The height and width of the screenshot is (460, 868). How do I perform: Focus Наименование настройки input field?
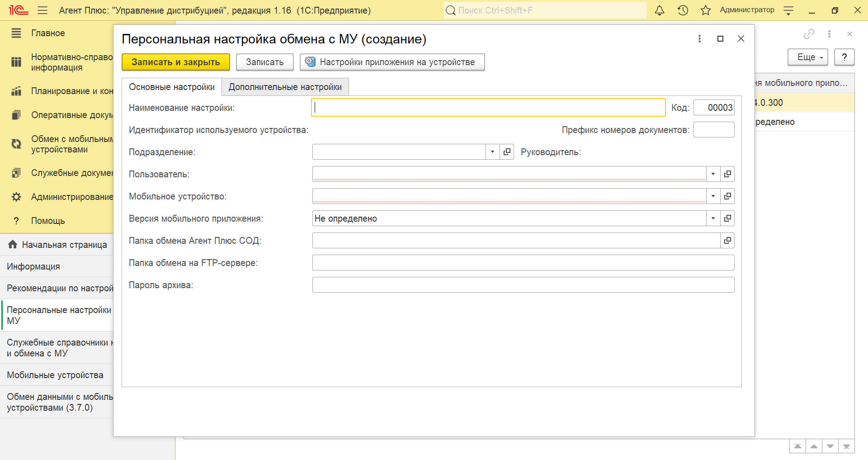point(488,108)
